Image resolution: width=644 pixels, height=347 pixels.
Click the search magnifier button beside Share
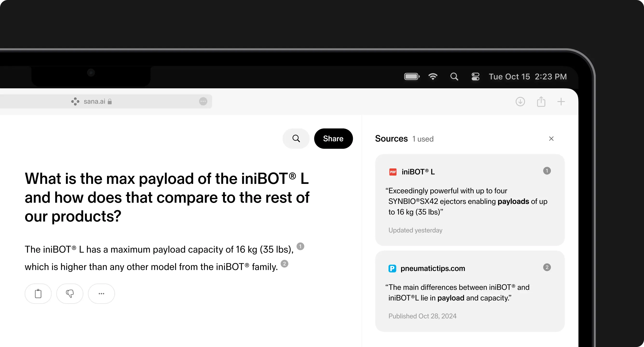click(296, 138)
